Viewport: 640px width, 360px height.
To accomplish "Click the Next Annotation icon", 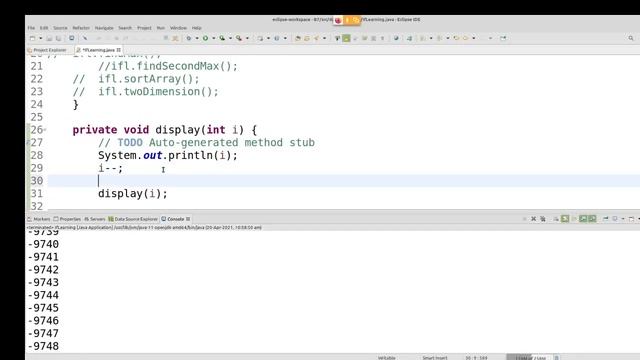I will (x=422, y=38).
